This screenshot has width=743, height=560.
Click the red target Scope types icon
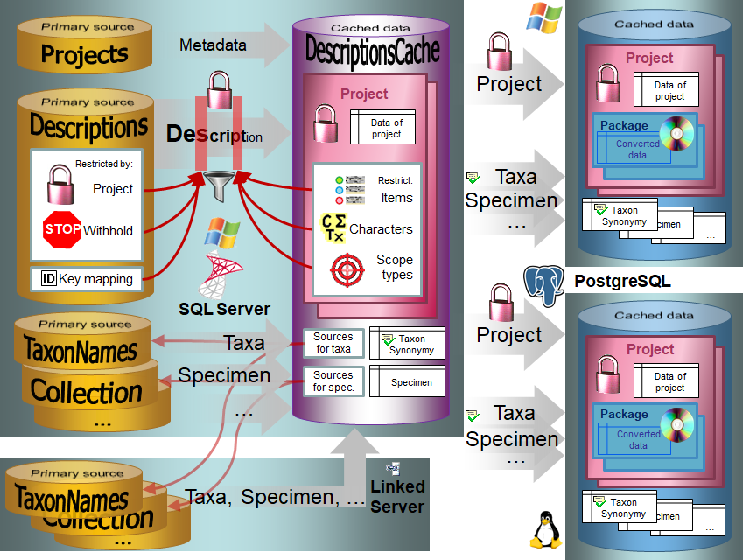click(x=347, y=271)
